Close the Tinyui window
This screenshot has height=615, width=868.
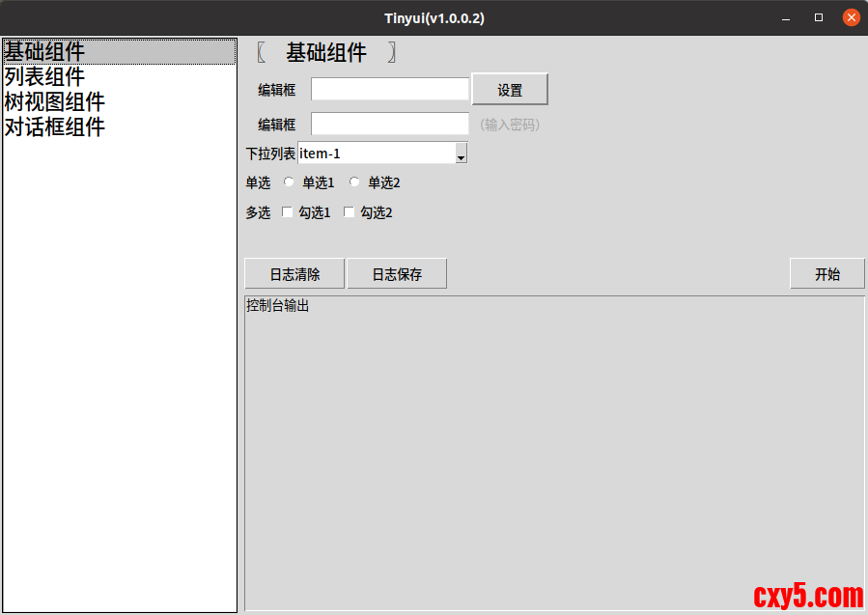tap(851, 17)
